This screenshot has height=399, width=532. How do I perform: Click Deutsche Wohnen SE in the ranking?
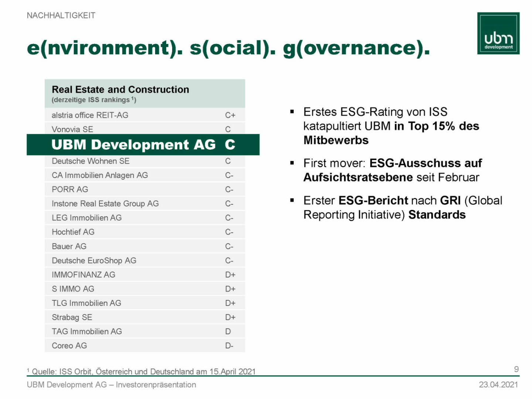pyautogui.click(x=144, y=161)
